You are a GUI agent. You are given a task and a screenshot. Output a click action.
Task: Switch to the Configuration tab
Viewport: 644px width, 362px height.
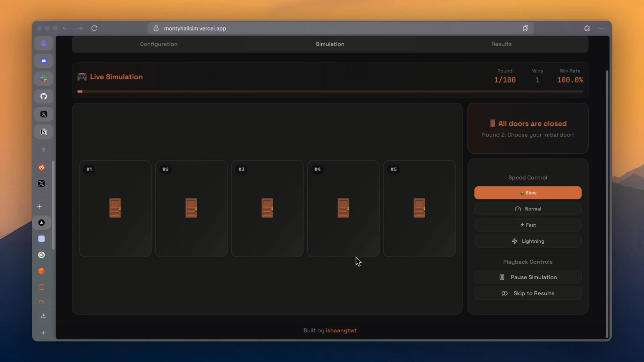159,44
